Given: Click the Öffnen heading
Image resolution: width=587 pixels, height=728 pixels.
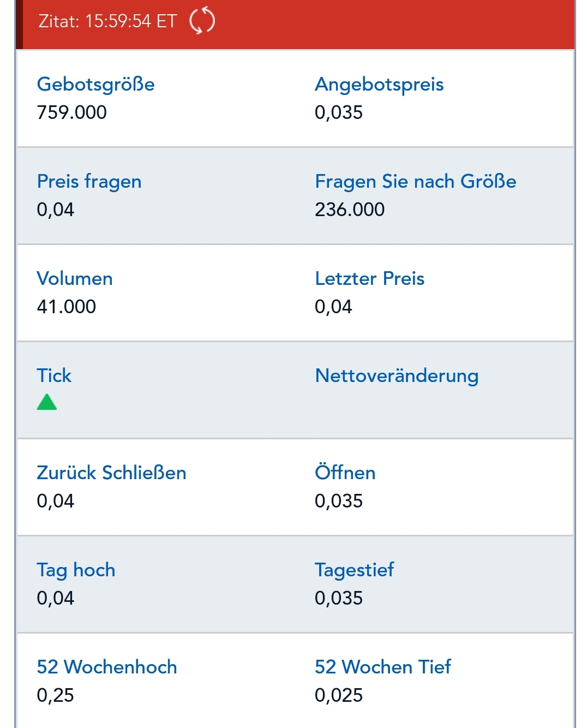Looking at the screenshot, I should pos(345,473).
